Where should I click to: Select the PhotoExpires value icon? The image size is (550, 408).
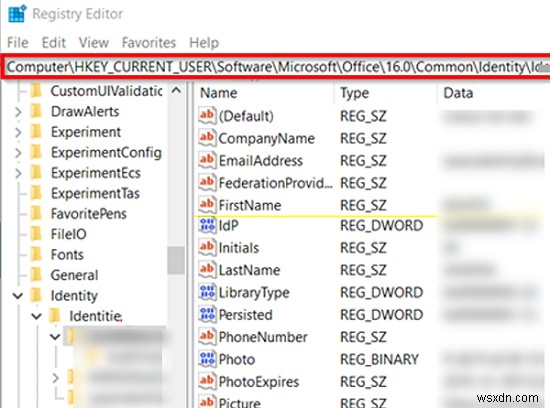(x=207, y=381)
